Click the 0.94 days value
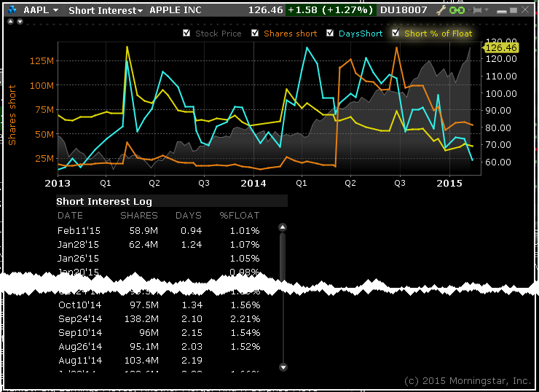Viewport: 539px width, 392px height. pos(191,231)
